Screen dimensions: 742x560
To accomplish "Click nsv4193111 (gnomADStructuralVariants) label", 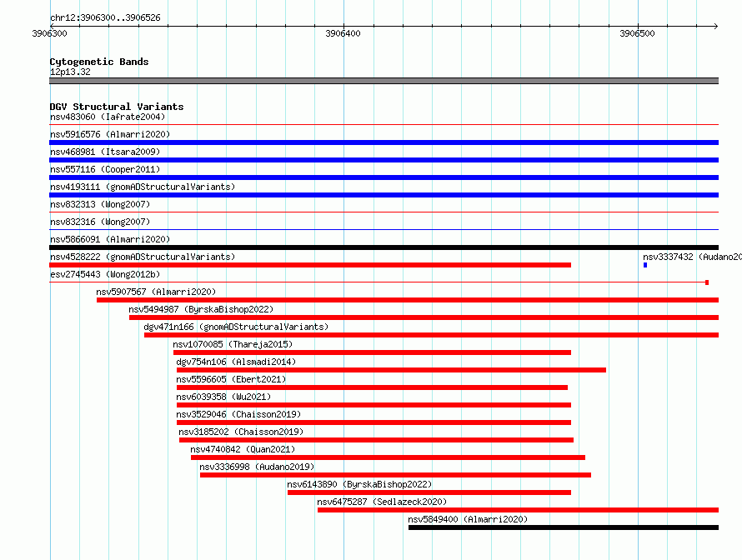I will [x=143, y=187].
